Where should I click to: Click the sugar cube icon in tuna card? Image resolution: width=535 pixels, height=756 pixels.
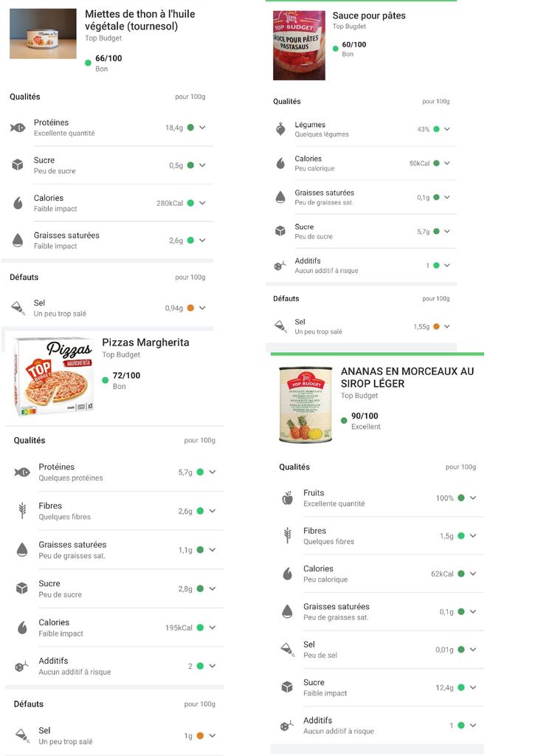click(x=18, y=165)
